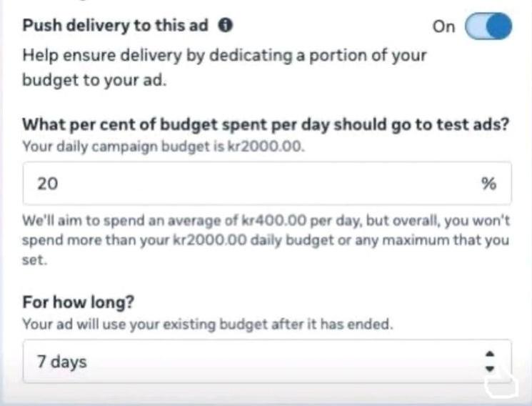Click the down arrow of the duration selector
Image resolution: width=532 pixels, height=406 pixels.
489,368
